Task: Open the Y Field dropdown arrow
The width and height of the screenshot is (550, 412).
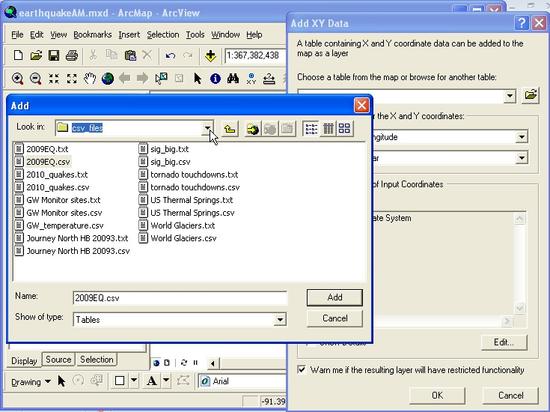Action: pyautogui.click(x=522, y=158)
